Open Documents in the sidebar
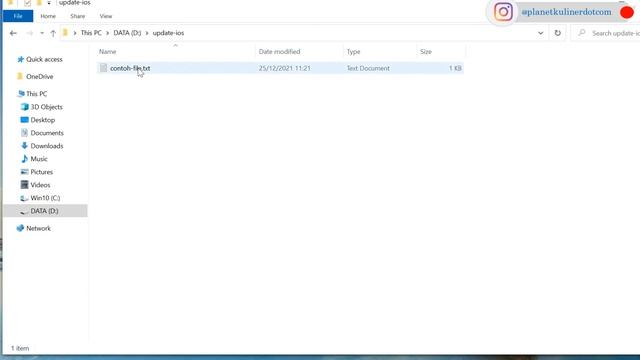 [x=47, y=133]
